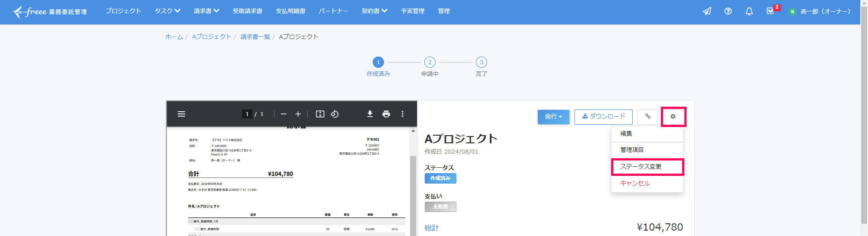868x236 pixels.
Task: Open the 受取請求書 nav item
Action: pos(247,11)
